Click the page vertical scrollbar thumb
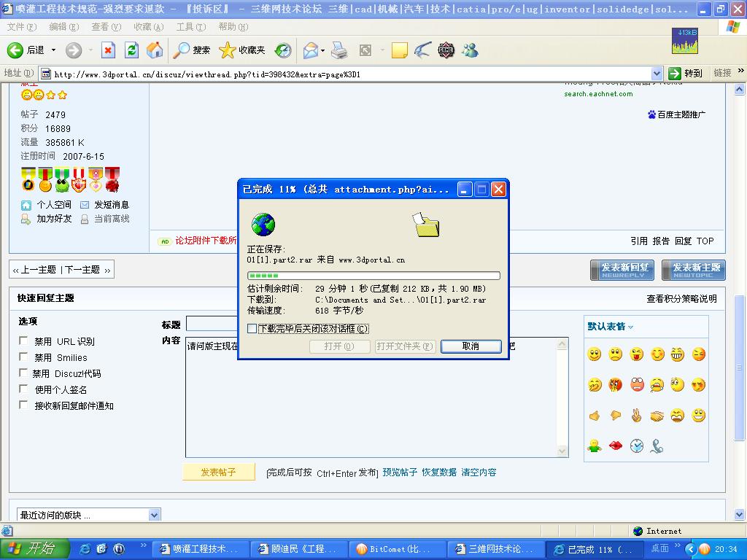This screenshot has width=747, height=560. click(x=740, y=367)
